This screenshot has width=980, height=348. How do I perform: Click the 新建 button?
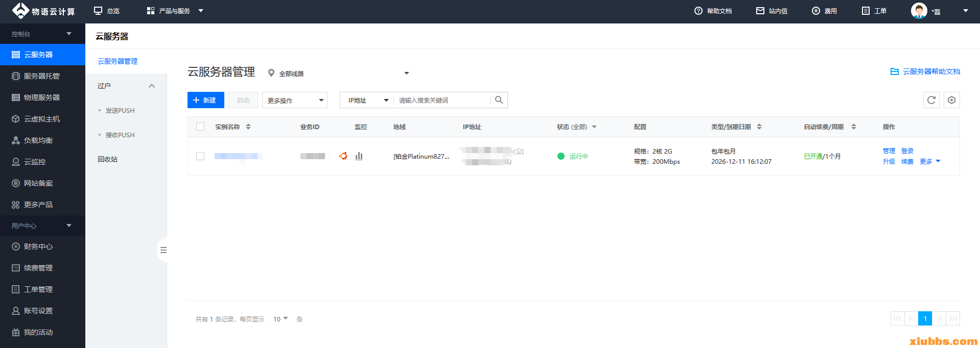tap(205, 100)
